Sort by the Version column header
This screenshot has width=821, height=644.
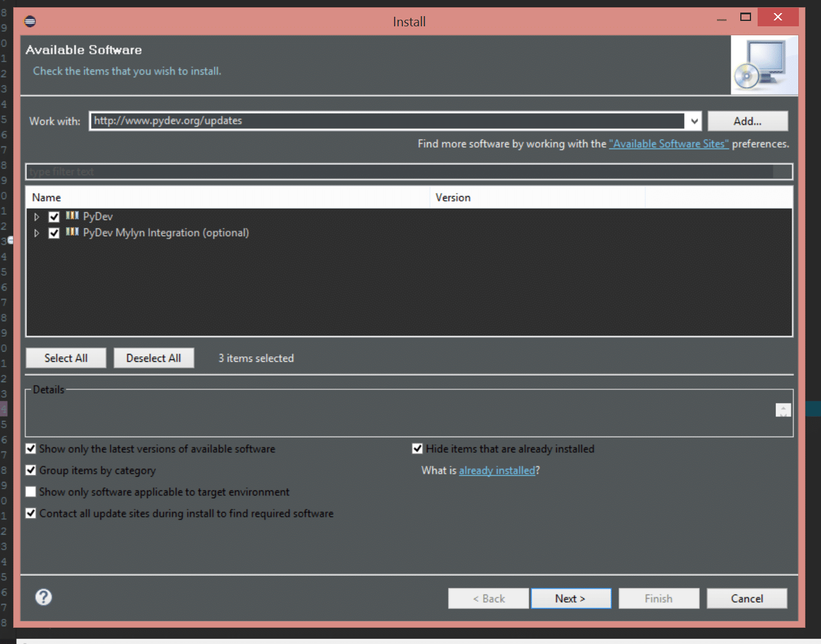pyautogui.click(x=538, y=197)
